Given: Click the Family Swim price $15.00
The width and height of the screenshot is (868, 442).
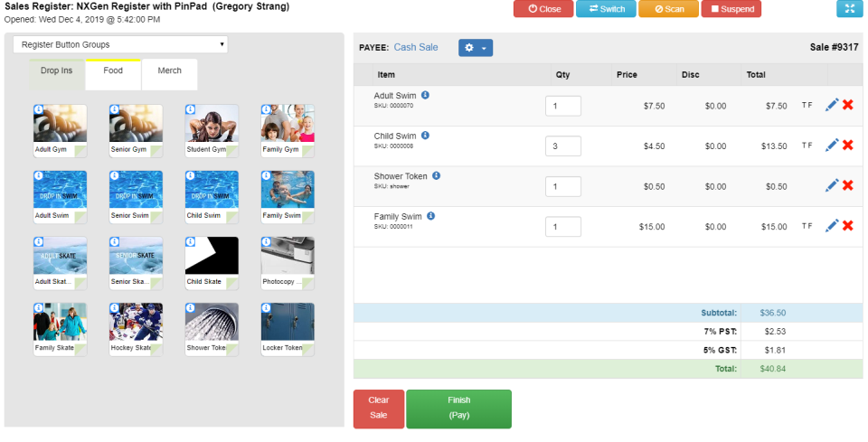Looking at the screenshot, I should click(x=652, y=227).
